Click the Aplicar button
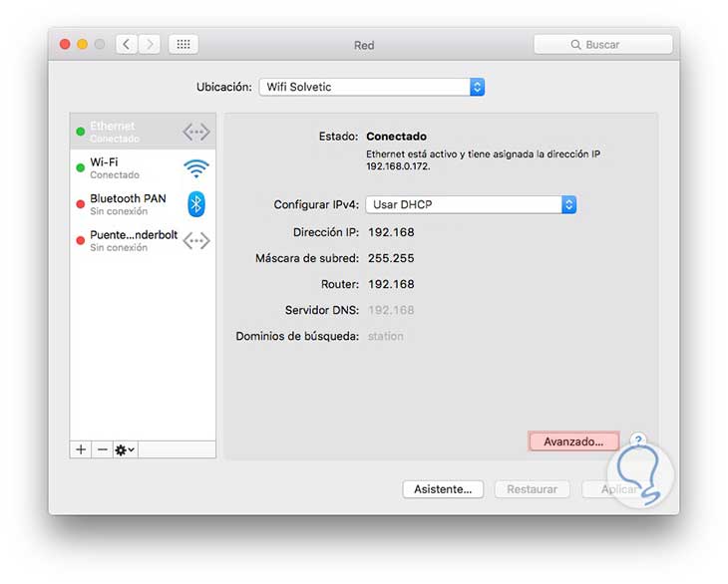 (617, 489)
